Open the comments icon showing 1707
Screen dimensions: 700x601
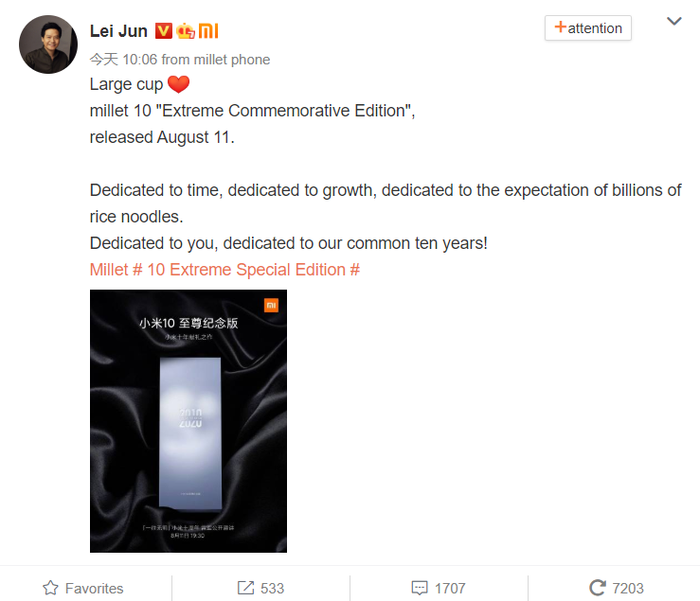420,588
